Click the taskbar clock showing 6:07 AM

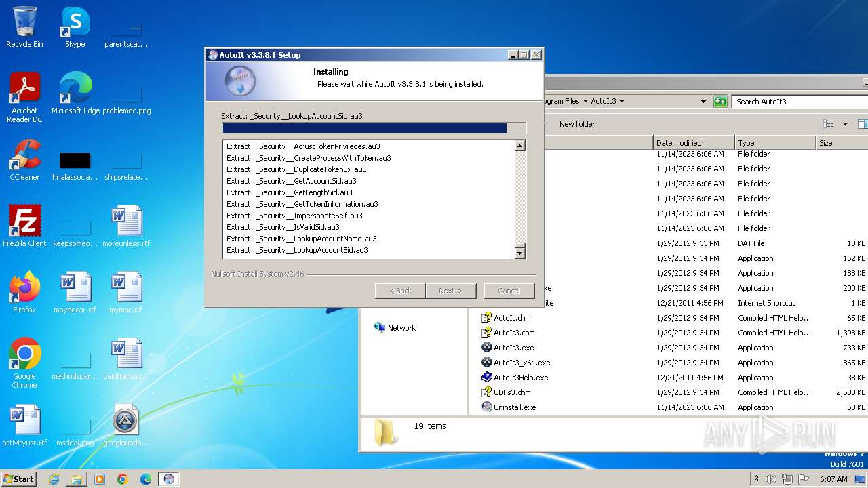833,479
